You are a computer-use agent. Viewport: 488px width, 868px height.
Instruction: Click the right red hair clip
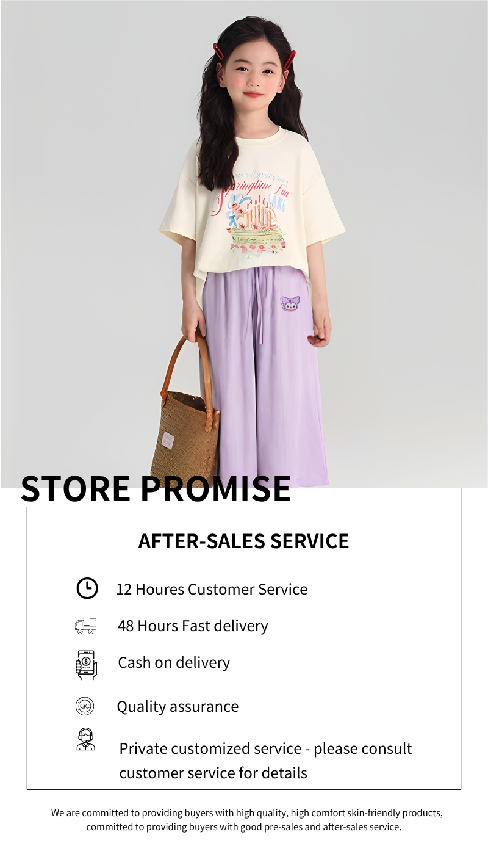point(289,60)
